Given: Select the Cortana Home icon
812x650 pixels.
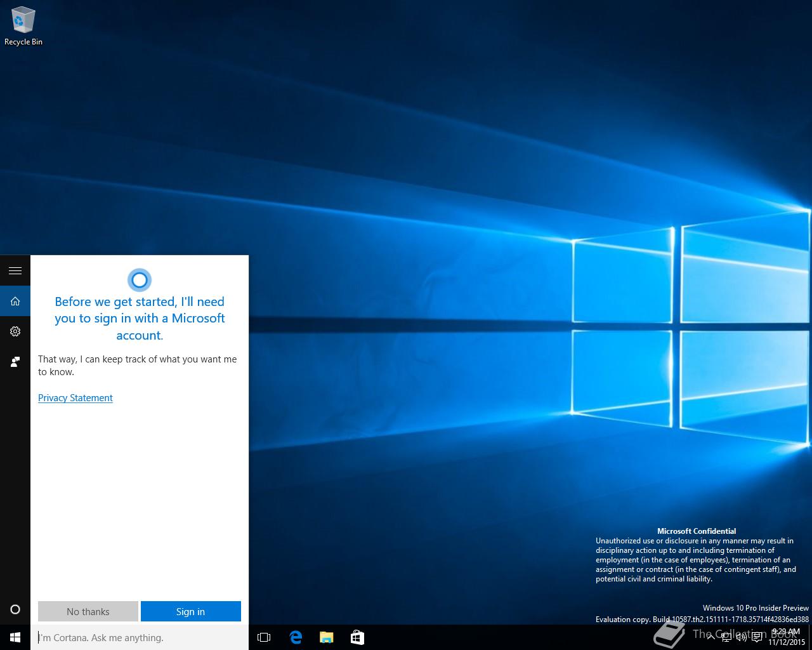Looking at the screenshot, I should (15, 301).
